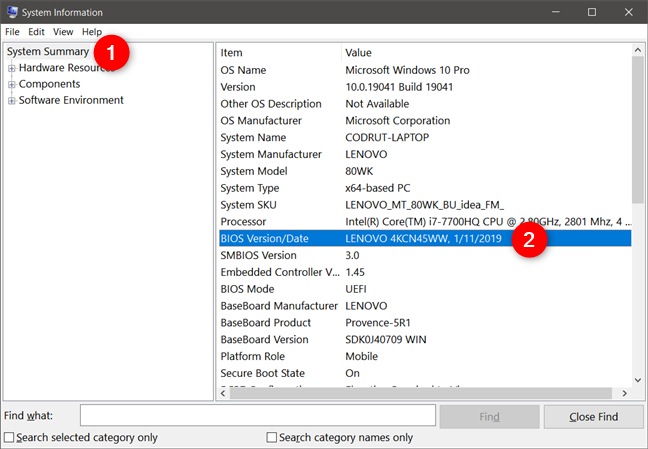Select the BaseBoard Manufacturer row
This screenshot has width=648, height=449.
425,306
